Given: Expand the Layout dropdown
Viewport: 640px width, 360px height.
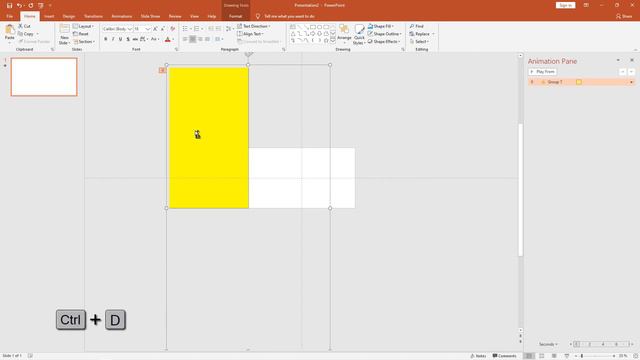Looking at the screenshot, I should (84, 26).
